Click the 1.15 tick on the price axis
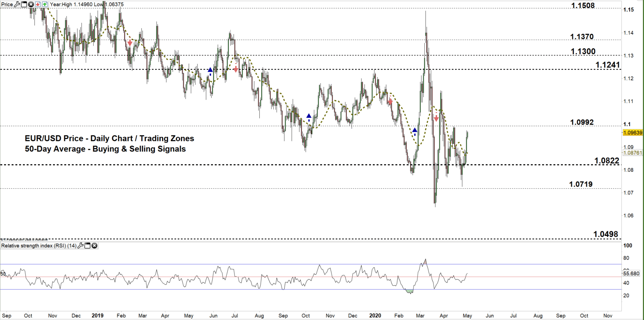Image resolution: width=644 pixels, height=320 pixels. click(629, 10)
